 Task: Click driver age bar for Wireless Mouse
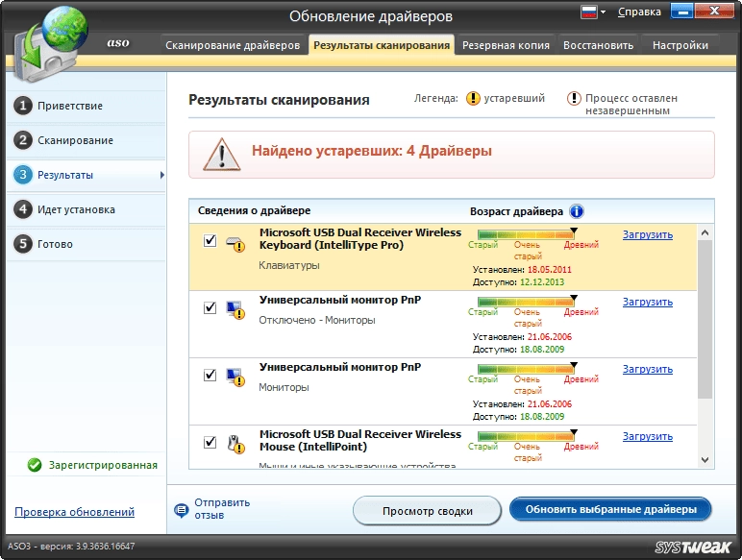[526, 436]
